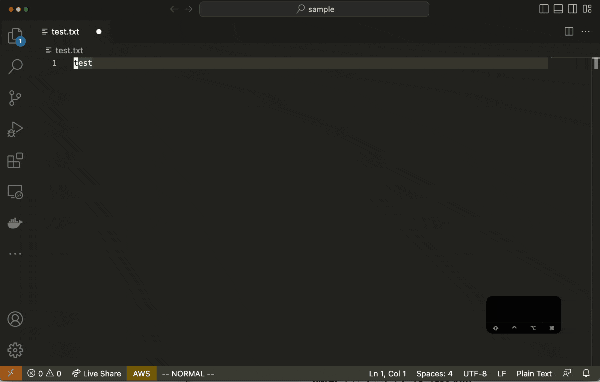Image resolution: width=600 pixels, height=382 pixels.
Task: Select language mode Plain Text
Action: (x=534, y=374)
